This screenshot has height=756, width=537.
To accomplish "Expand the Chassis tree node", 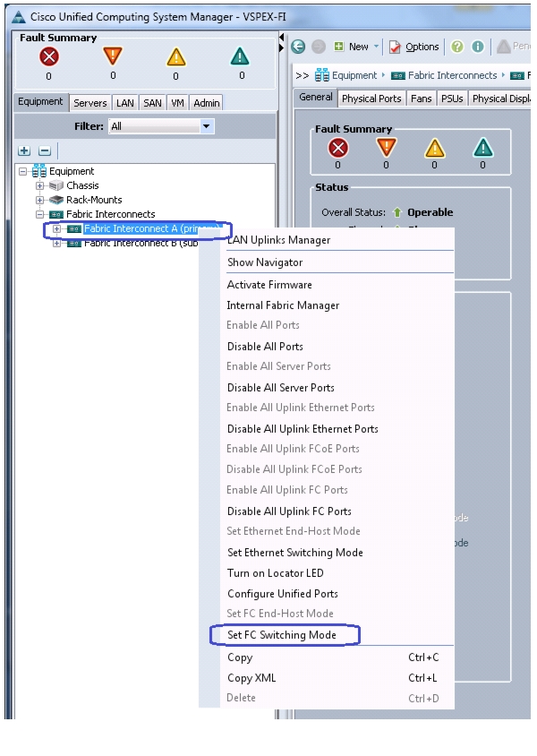I will pyautogui.click(x=40, y=185).
